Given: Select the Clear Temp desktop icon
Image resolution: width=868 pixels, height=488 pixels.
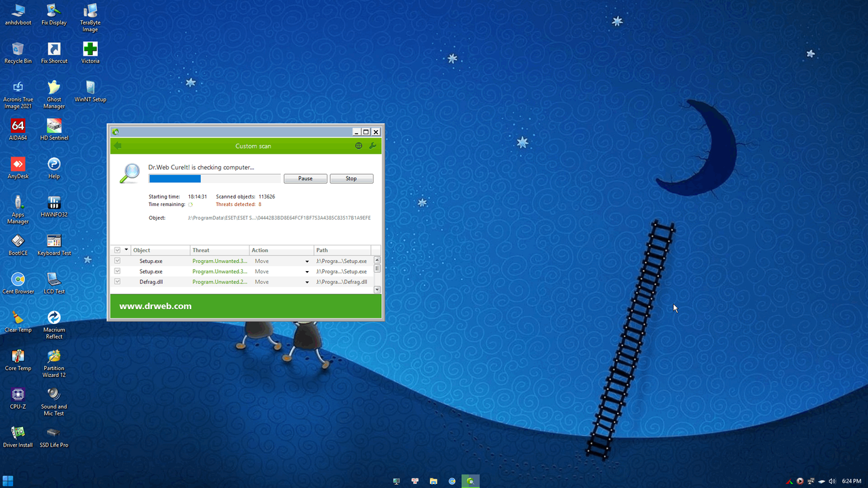Looking at the screenshot, I should tap(18, 321).
